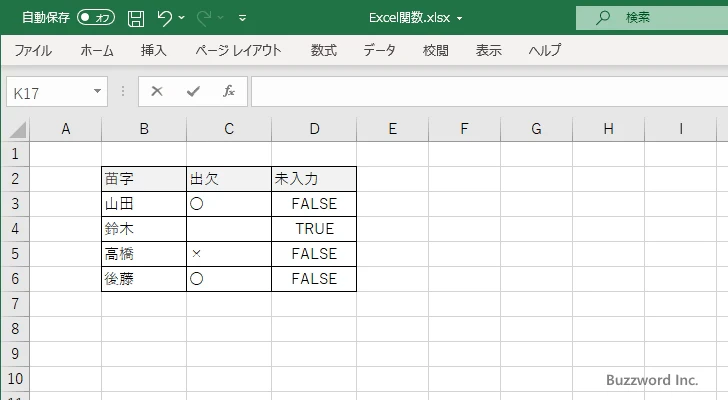Click into the formula bar input
This screenshot has height=400, width=728.
[489, 92]
